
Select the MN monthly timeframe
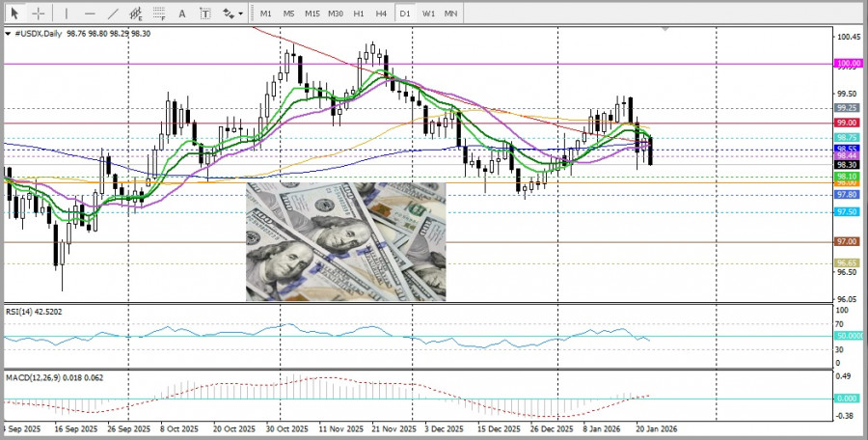click(x=450, y=14)
